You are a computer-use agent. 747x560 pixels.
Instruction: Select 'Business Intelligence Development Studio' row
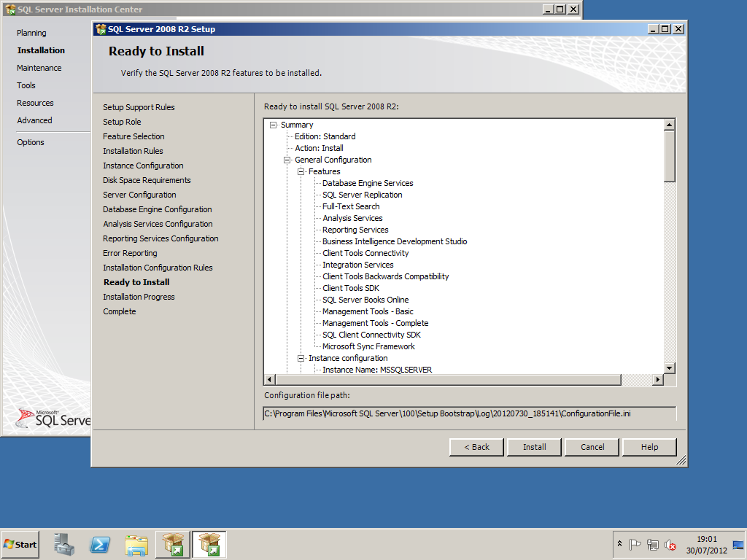tap(395, 241)
